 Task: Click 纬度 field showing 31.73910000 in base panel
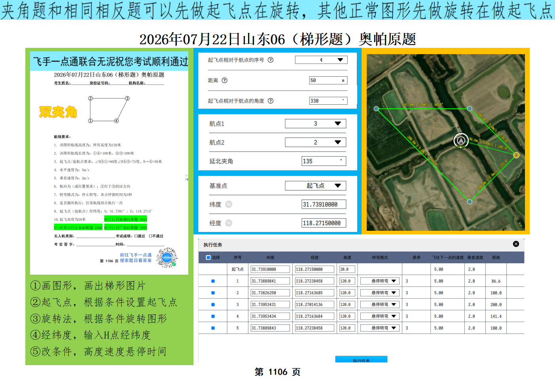pyautogui.click(x=324, y=204)
